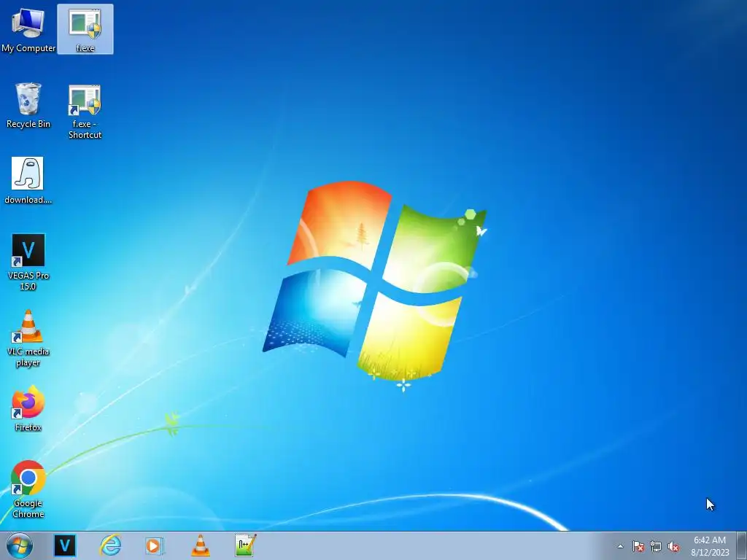The width and height of the screenshot is (747, 560).
Task: Open Windows Media Player taskbar icon
Action: pos(155,545)
